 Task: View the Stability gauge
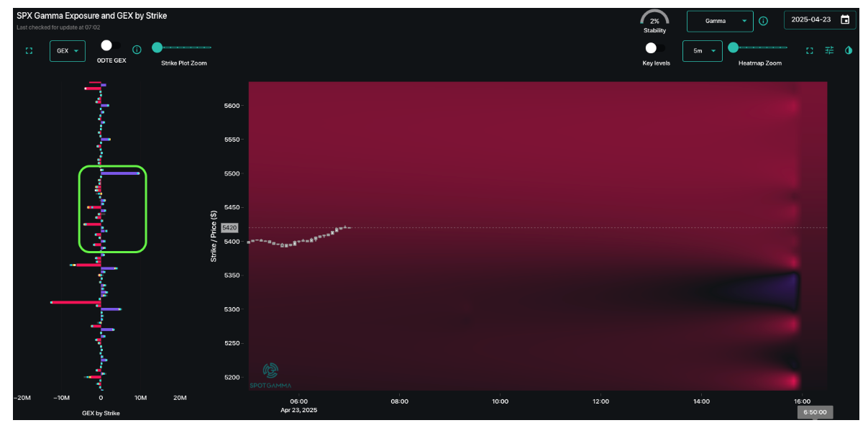(654, 22)
